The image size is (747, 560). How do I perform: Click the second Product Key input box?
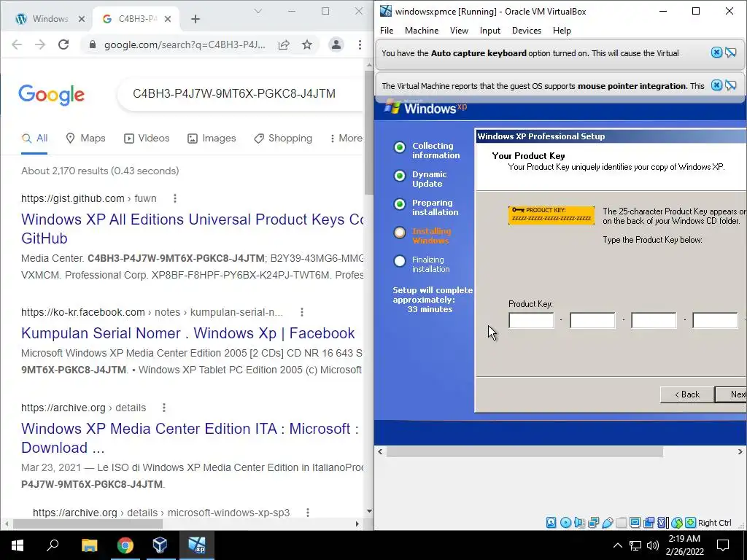(592, 321)
